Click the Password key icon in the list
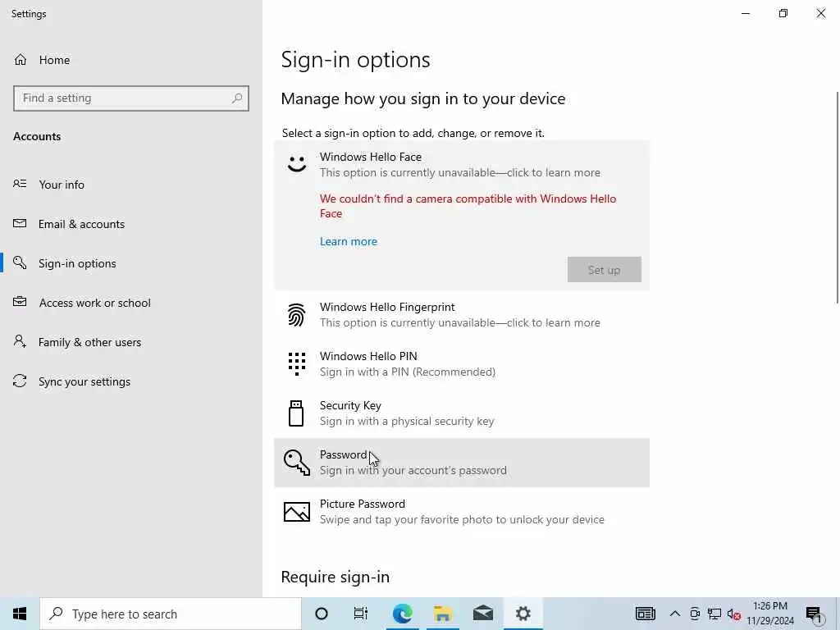Image resolution: width=840 pixels, height=630 pixels. (x=297, y=463)
